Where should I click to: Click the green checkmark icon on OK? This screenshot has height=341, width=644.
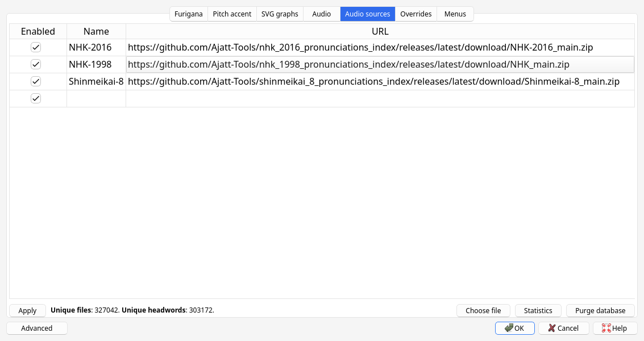pyautogui.click(x=509, y=328)
